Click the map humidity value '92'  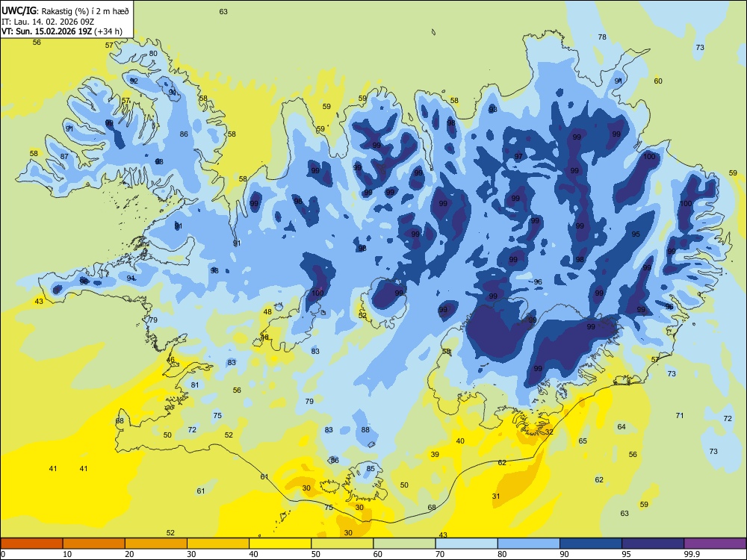134,81
